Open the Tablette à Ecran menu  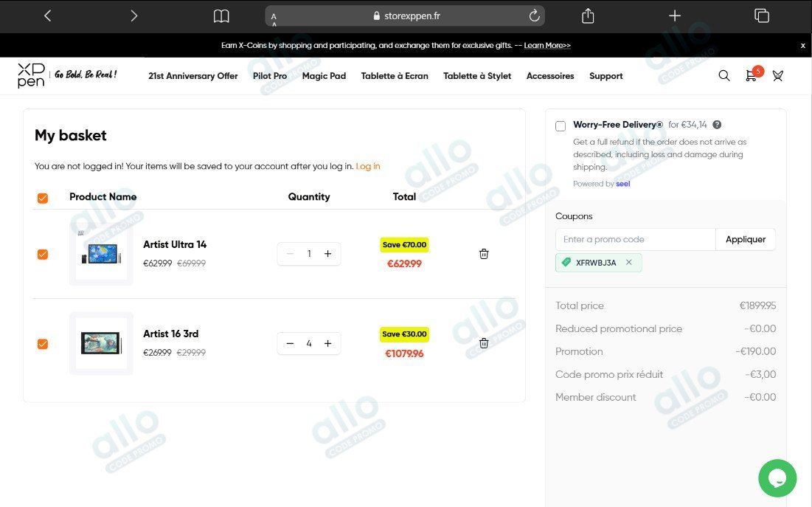(x=395, y=76)
